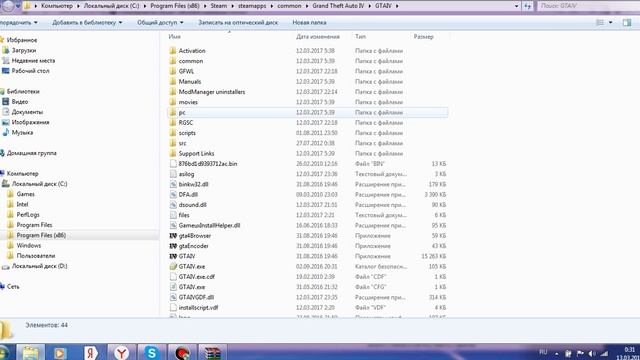Click the scripts folder icon
The height and width of the screenshot is (360, 640).
[173, 133]
